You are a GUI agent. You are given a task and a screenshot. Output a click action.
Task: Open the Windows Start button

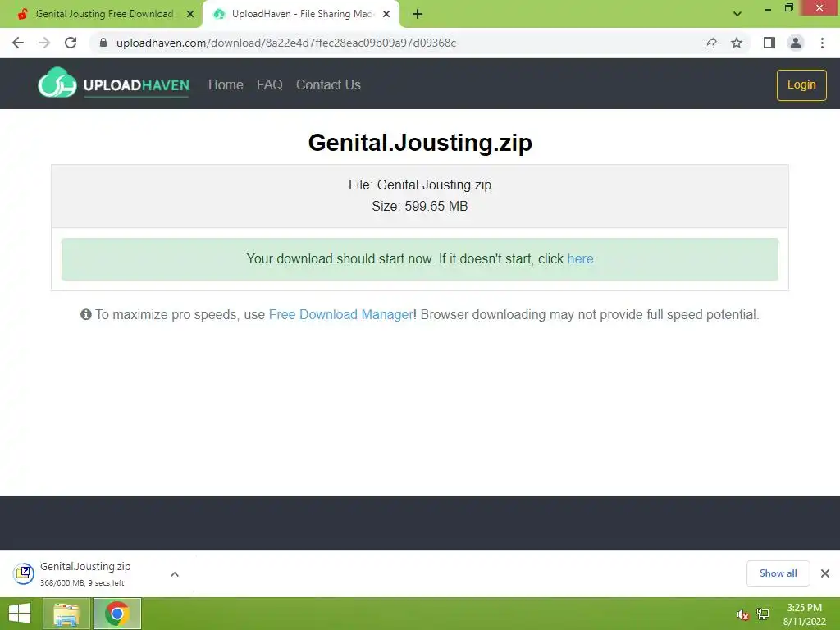20,614
